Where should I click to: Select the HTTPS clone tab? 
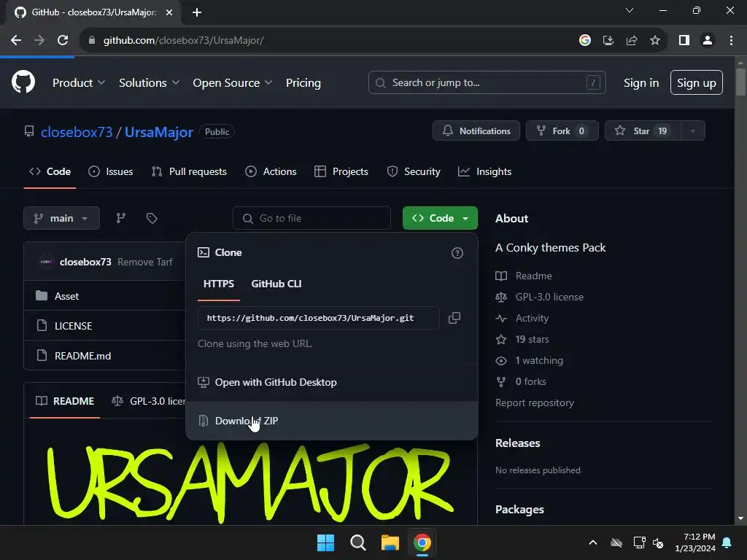[x=219, y=284]
